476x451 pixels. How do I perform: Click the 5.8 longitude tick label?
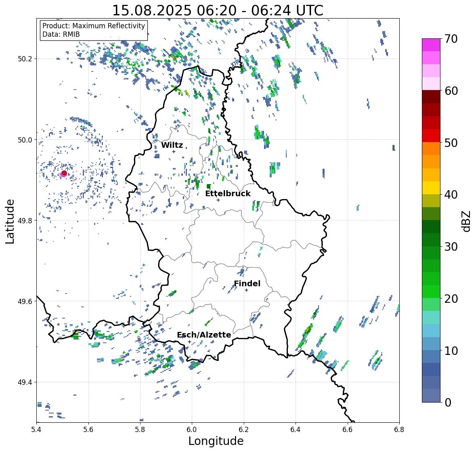[x=140, y=429]
